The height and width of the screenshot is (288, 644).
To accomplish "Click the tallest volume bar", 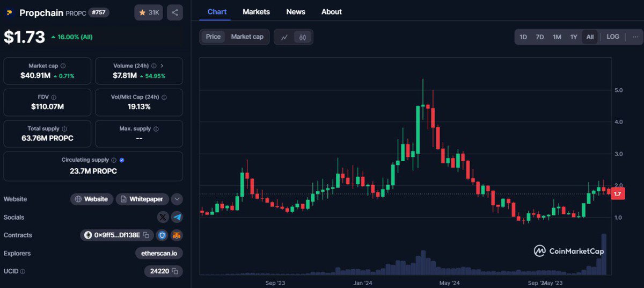I will [x=604, y=254].
